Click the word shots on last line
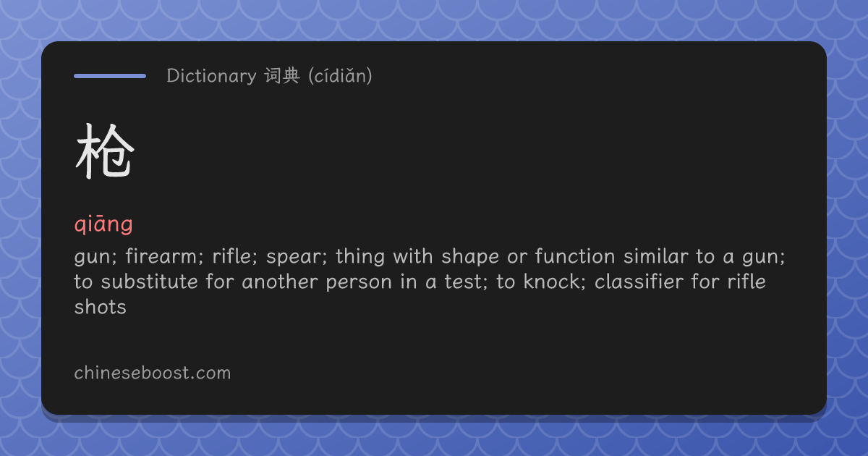The width and height of the screenshot is (868, 456). point(101,307)
